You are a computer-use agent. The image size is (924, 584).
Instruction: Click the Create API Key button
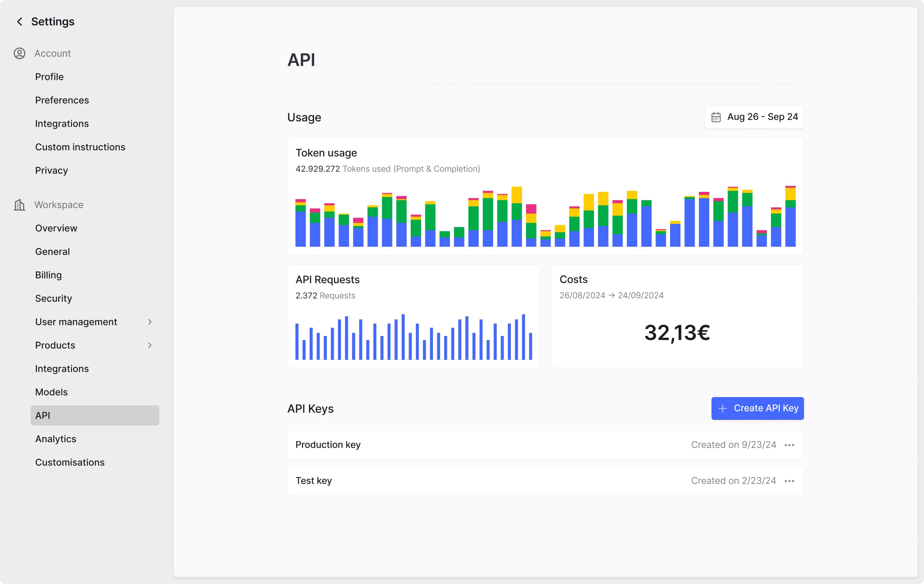757,409
